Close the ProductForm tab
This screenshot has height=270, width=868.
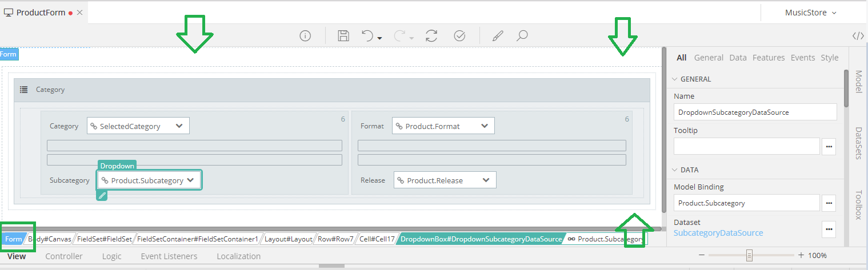point(79,13)
